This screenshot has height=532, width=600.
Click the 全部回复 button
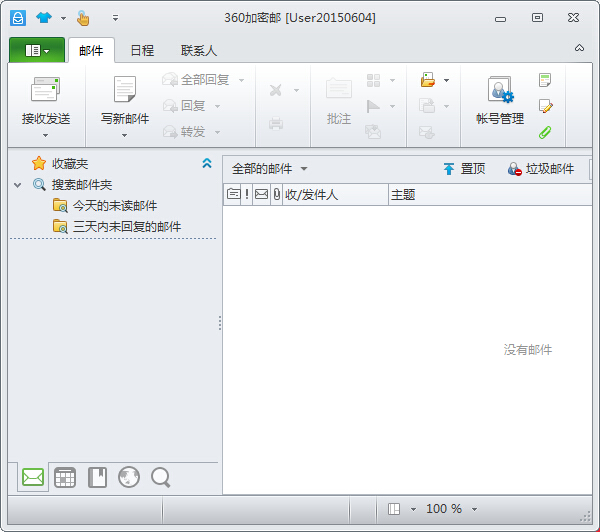click(x=196, y=80)
